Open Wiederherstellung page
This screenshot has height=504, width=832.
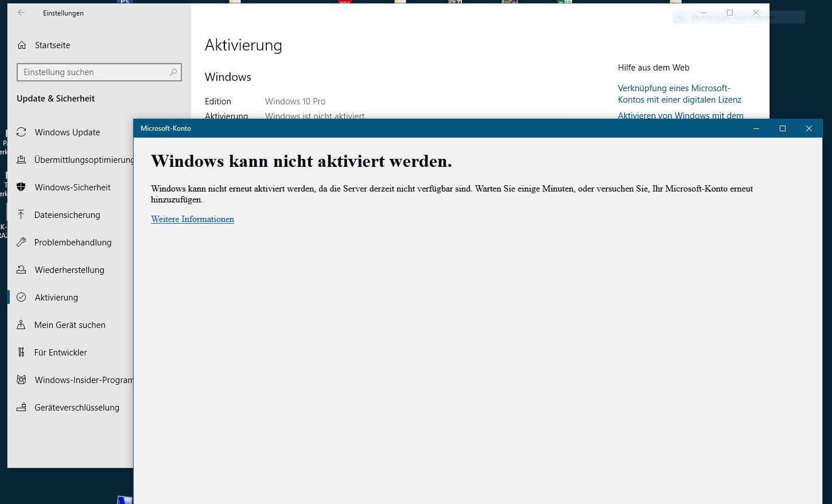pyautogui.click(x=69, y=270)
